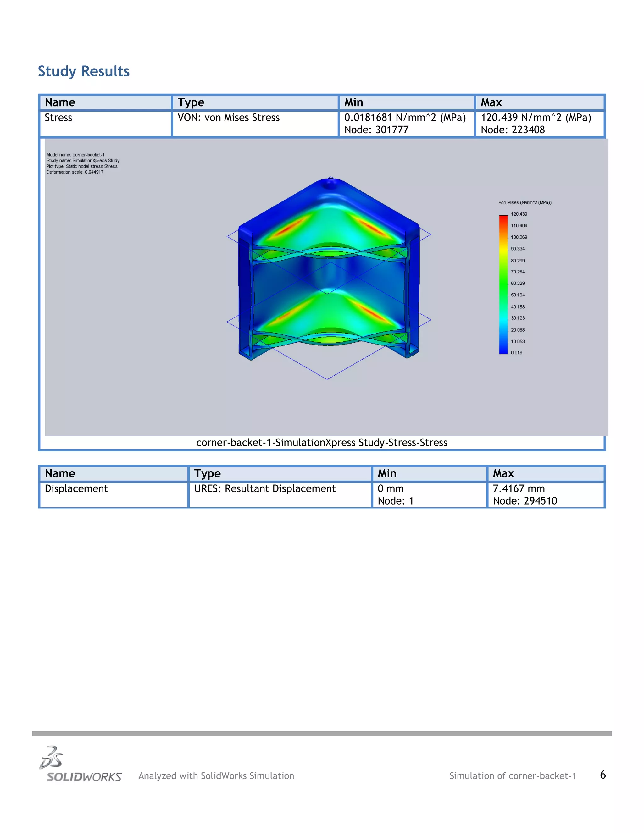Click 'URES: Resultant Displacement' cell
644x833 pixels.
[280, 495]
